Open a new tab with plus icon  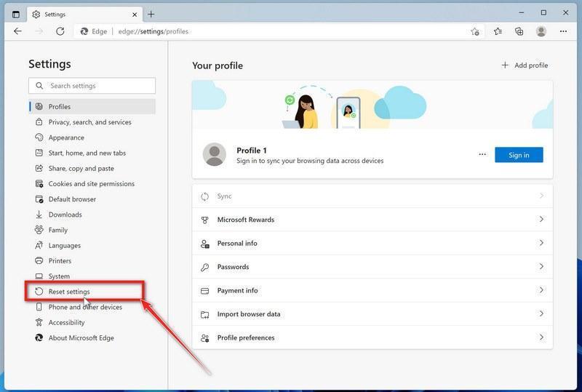click(151, 14)
